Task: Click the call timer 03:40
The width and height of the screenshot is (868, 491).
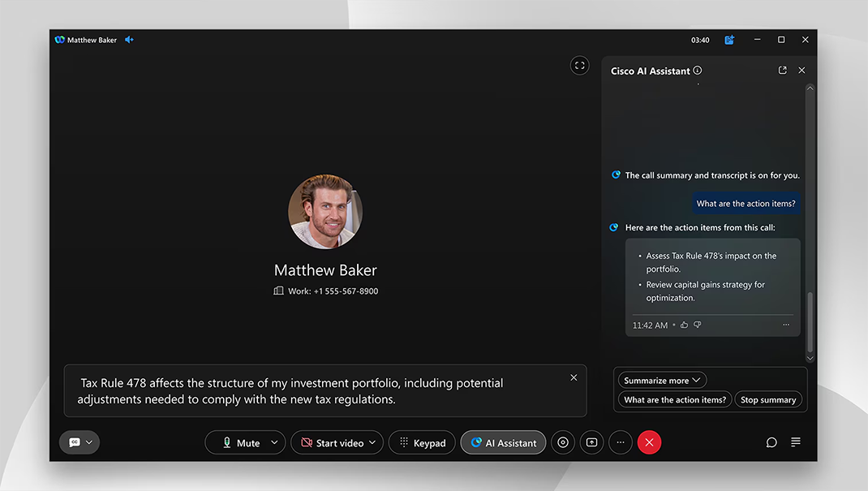Action: (700, 40)
